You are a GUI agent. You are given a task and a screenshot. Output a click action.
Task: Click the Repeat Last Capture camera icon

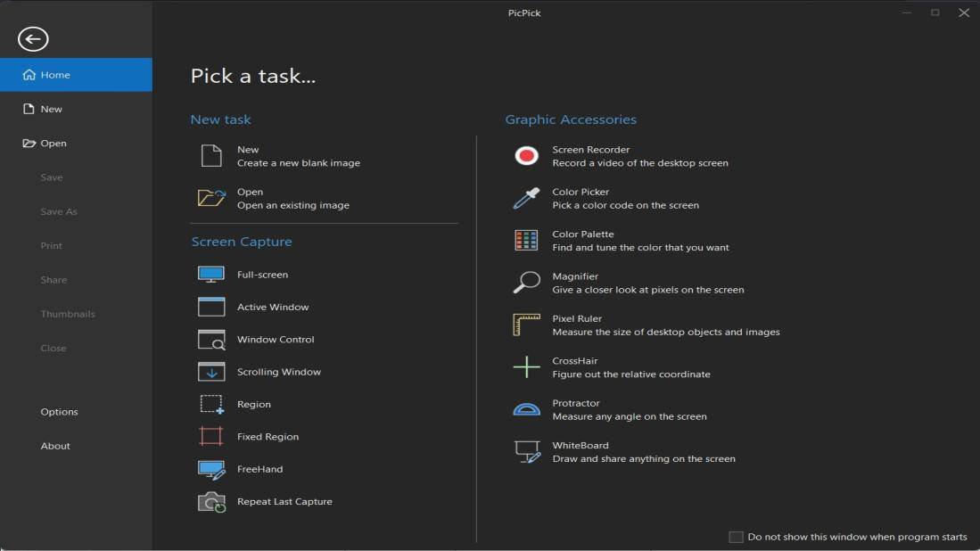(211, 502)
